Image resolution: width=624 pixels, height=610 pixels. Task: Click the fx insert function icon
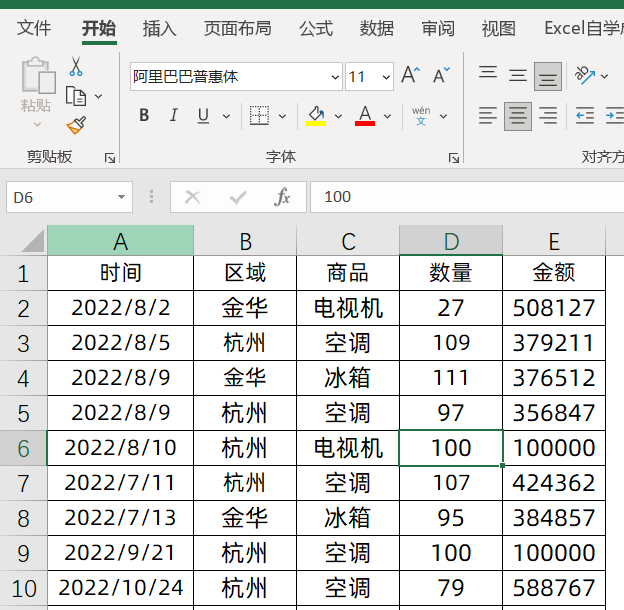282,197
